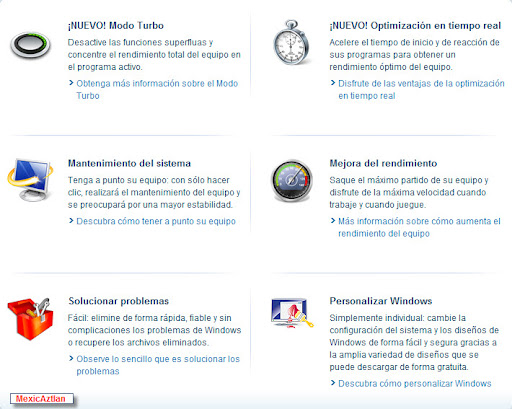Viewport: 512px width, 409px height.
Task: Select the monitor icon for Mantenimiento del sistema
Action: pos(30,180)
